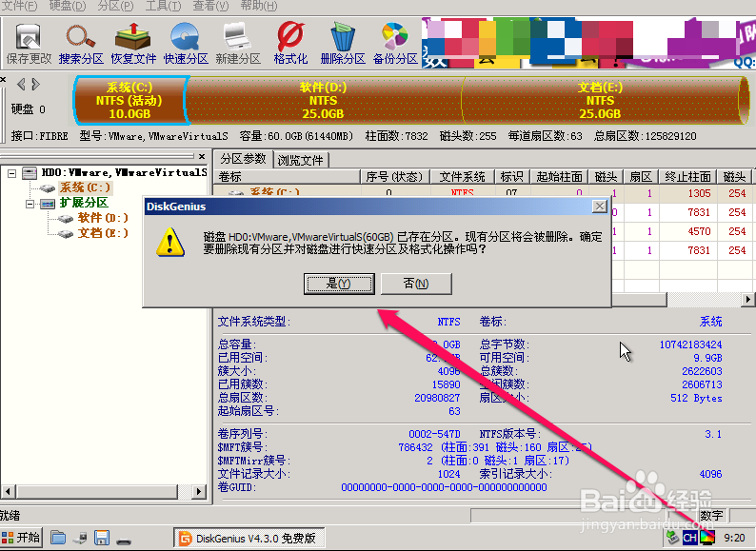Go to the previous disk with left arrow
This screenshot has width=756, height=551.
pos(21,85)
